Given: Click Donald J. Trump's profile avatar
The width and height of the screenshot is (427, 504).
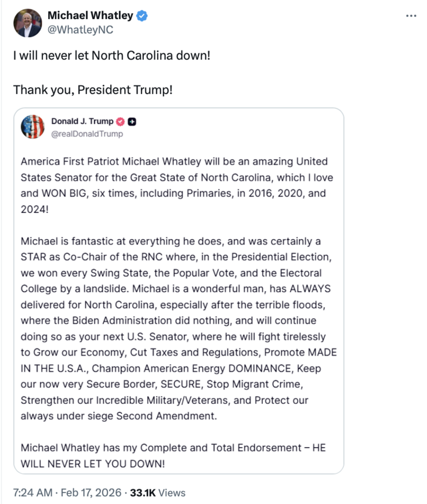Looking at the screenshot, I should (34, 126).
